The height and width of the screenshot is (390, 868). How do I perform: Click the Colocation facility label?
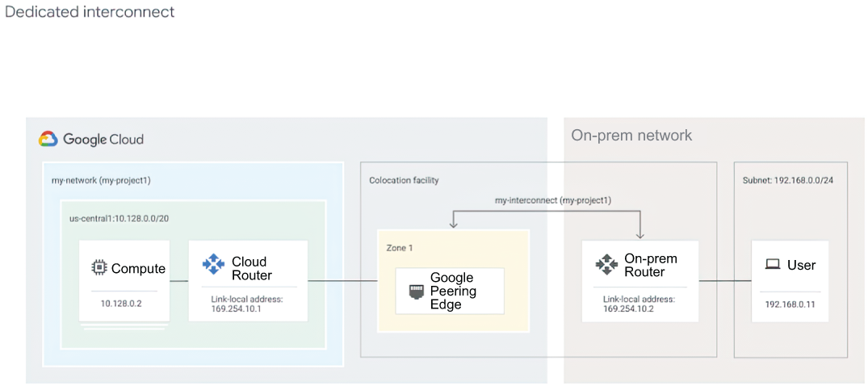coord(404,180)
